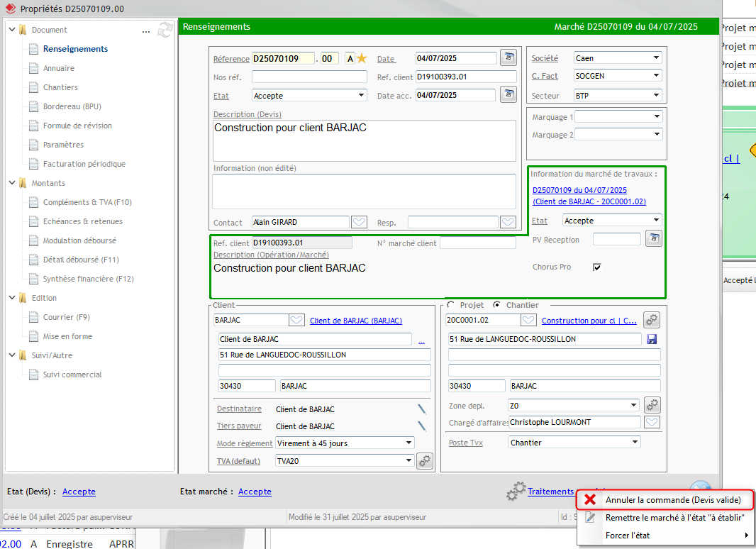Open the Contact envelope lookup icon
This screenshot has height=549, width=756.
click(x=360, y=222)
